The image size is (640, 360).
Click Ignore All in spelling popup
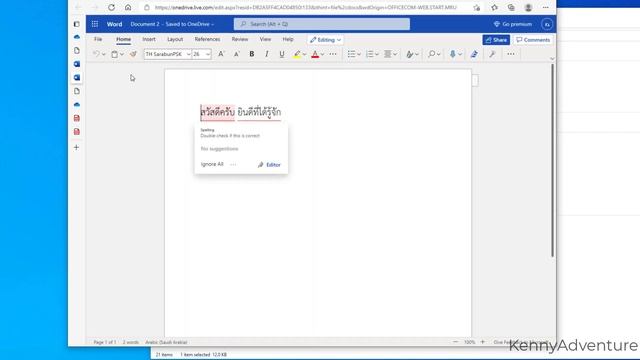[x=212, y=164]
